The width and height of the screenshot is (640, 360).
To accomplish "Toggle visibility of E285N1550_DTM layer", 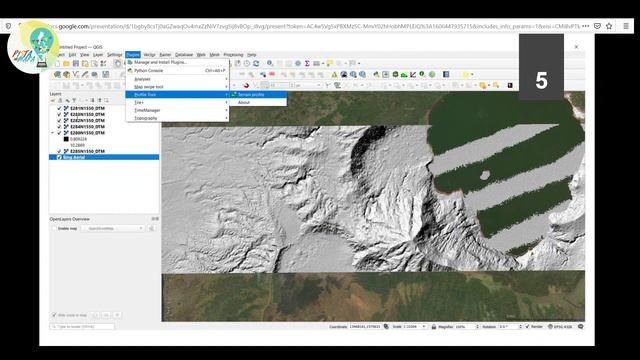I will (x=59, y=151).
